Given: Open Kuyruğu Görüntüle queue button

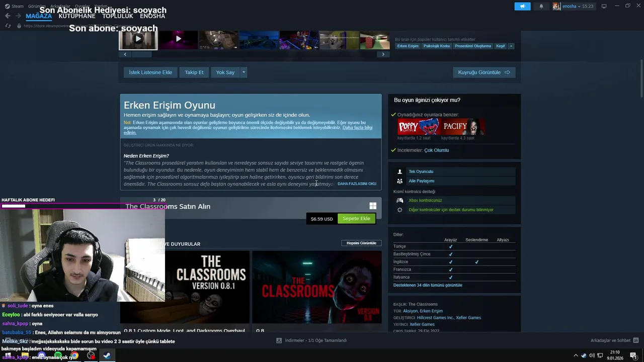Looking at the screenshot, I should point(484,72).
